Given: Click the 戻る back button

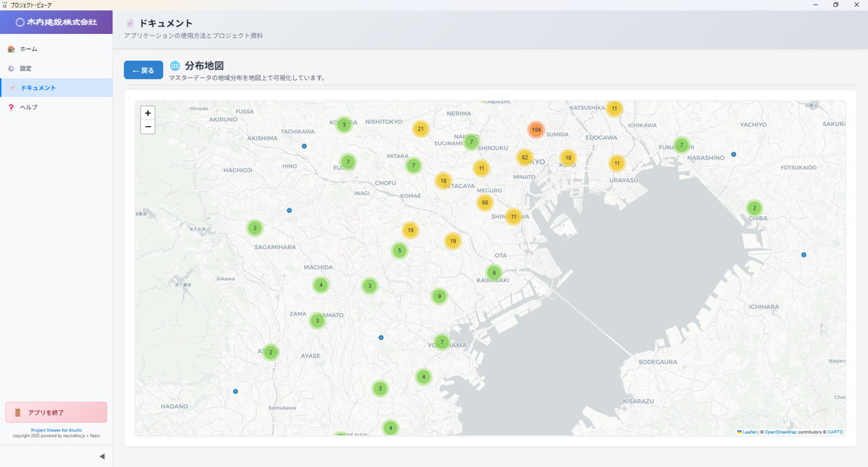Looking at the screenshot, I should click(143, 70).
